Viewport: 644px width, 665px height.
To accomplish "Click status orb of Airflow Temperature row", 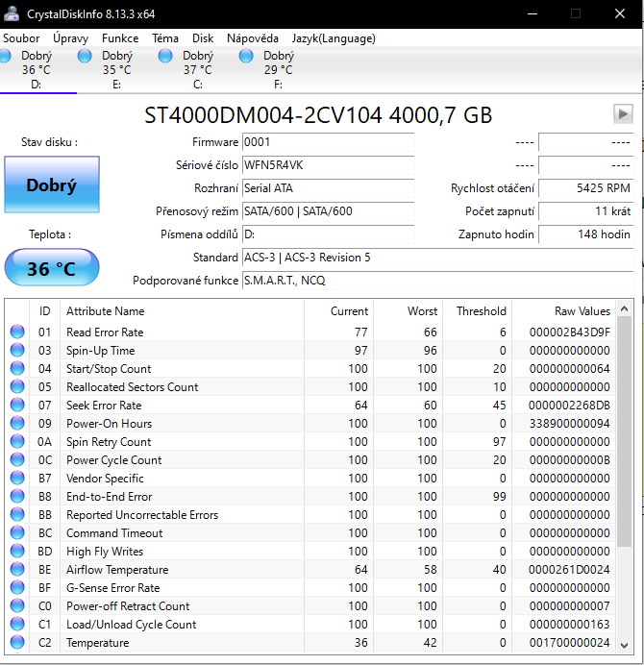I will click(x=17, y=569).
